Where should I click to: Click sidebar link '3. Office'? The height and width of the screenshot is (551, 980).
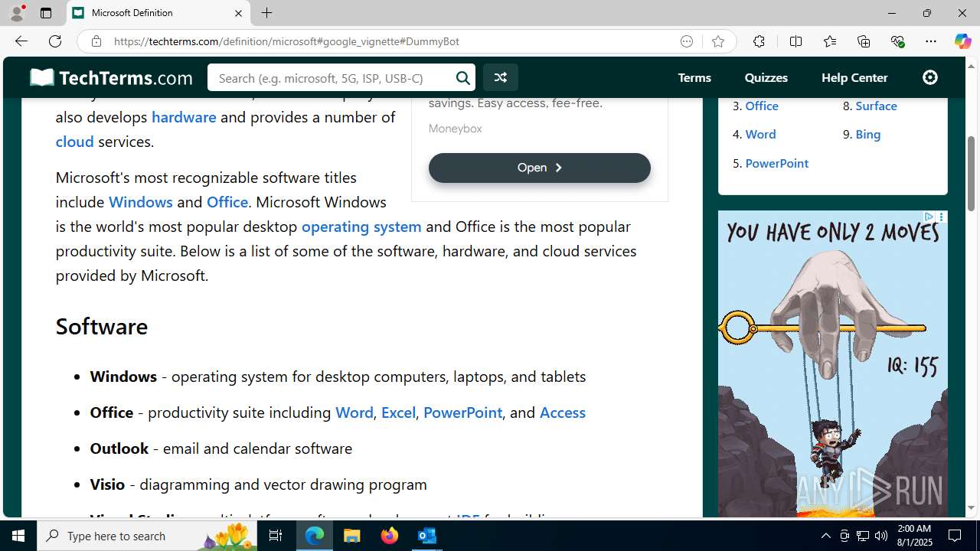[x=762, y=106]
